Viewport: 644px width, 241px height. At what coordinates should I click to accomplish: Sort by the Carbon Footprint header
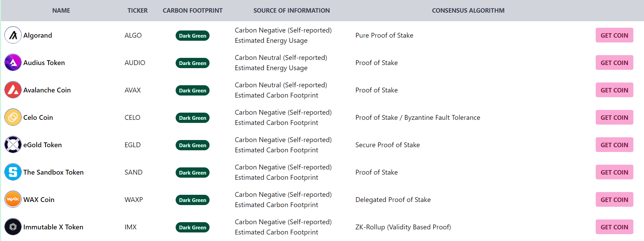tap(192, 11)
